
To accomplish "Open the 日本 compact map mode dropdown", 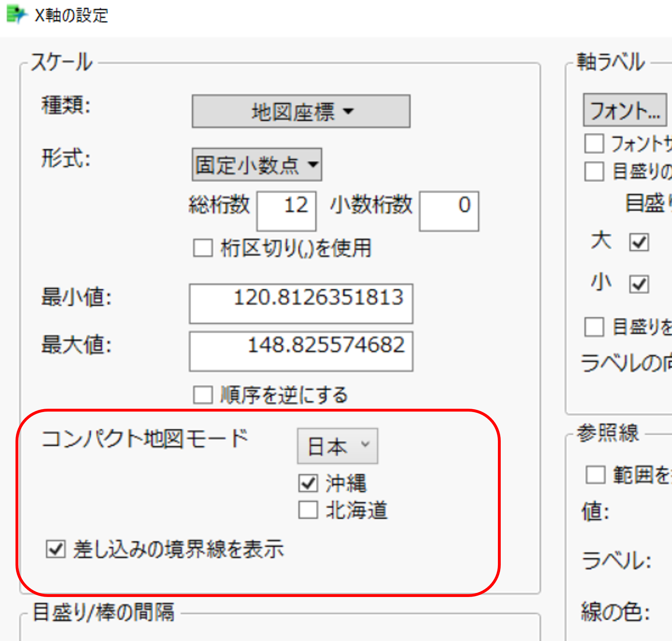I will pyautogui.click(x=337, y=445).
